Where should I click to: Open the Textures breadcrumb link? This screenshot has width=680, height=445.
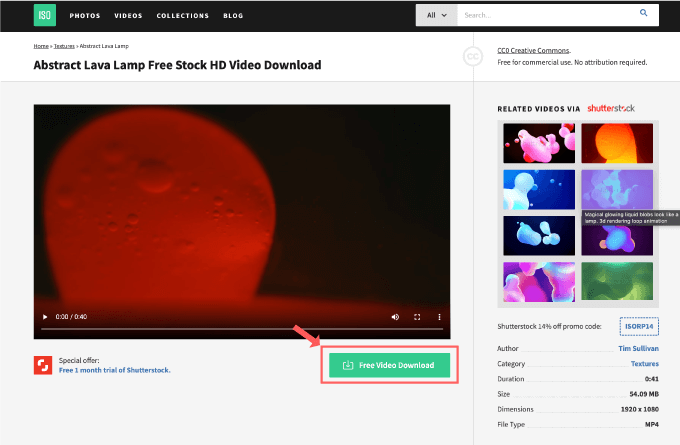click(x=64, y=46)
